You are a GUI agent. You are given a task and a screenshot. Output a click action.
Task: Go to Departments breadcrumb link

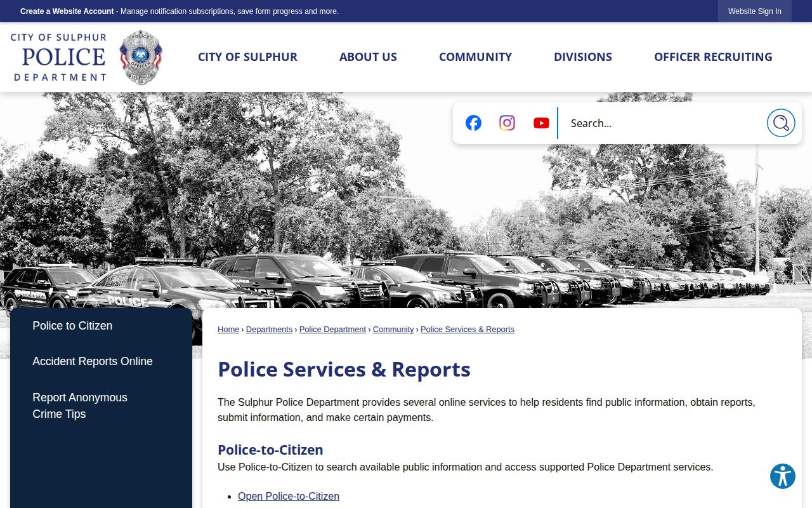click(x=269, y=330)
